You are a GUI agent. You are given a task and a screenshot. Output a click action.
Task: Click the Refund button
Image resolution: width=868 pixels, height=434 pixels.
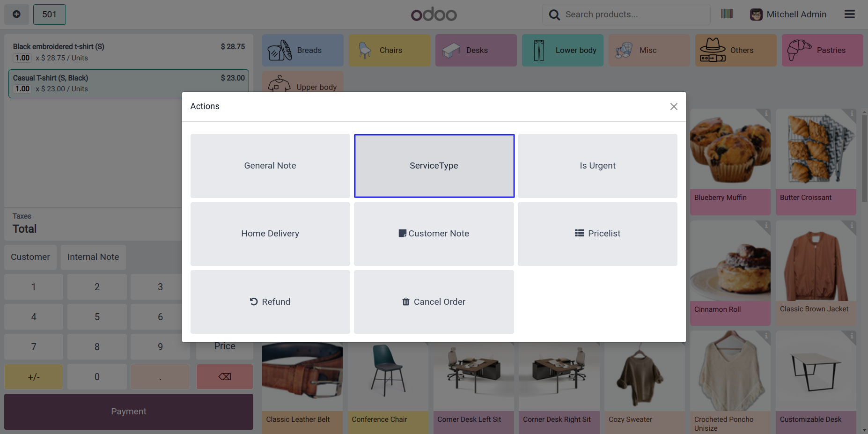pyautogui.click(x=270, y=302)
